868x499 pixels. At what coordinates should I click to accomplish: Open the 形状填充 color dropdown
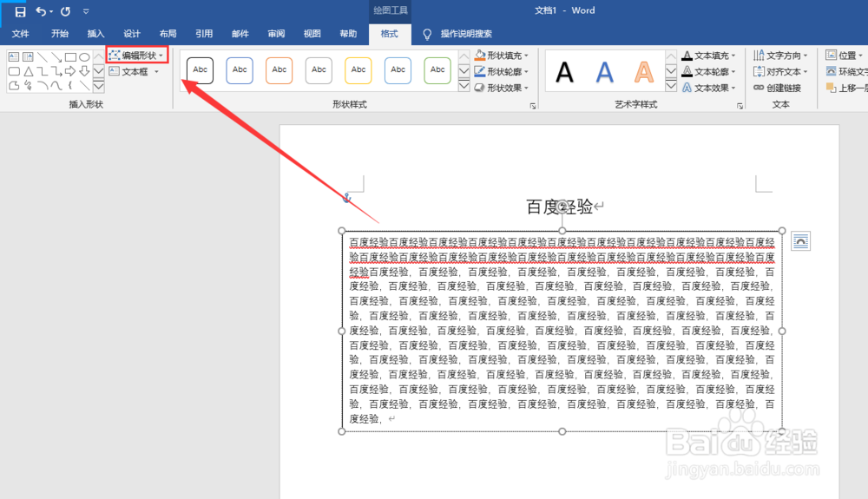click(502, 56)
